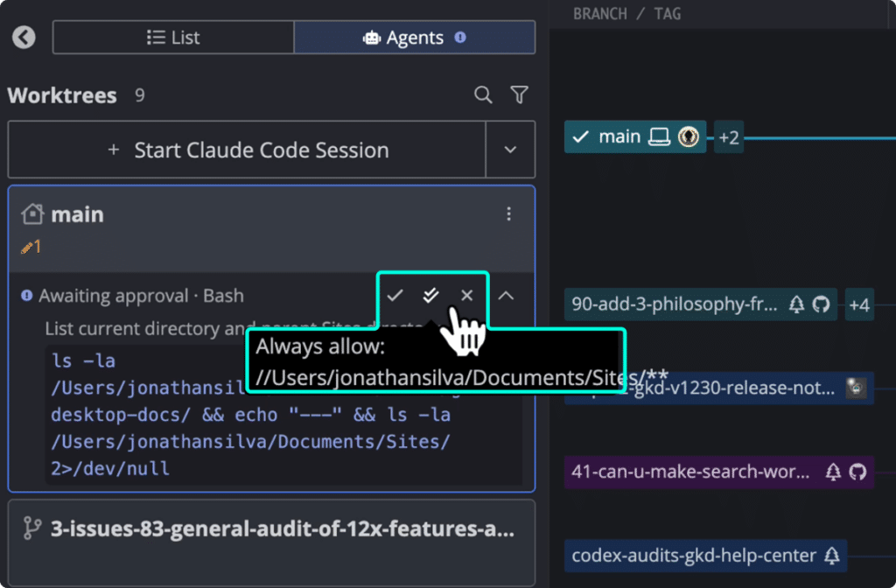This screenshot has width=896, height=588.
Task: Click GitHub icon on 41-can-u-make-search branch
Action: (x=857, y=472)
